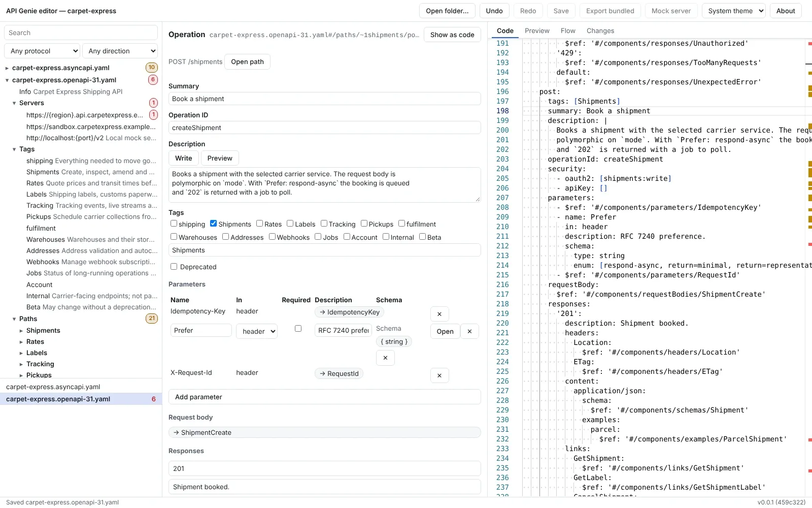The height and width of the screenshot is (508, 812).
Task: Click Open for the Prefer schema
Action: click(445, 331)
